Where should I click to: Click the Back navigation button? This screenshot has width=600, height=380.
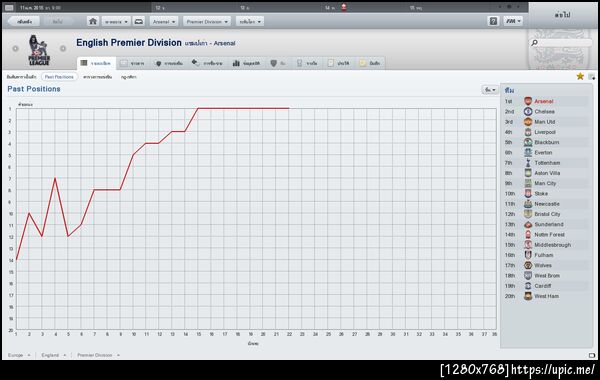coord(24,21)
